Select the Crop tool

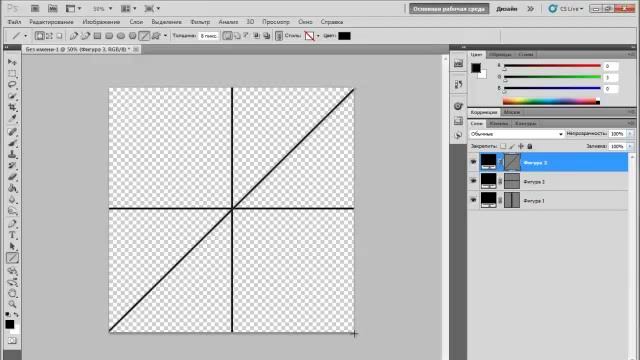(12, 107)
